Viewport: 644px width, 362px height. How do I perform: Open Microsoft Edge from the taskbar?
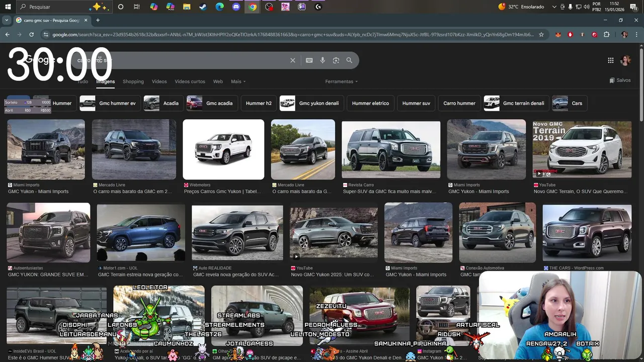pos(219,7)
